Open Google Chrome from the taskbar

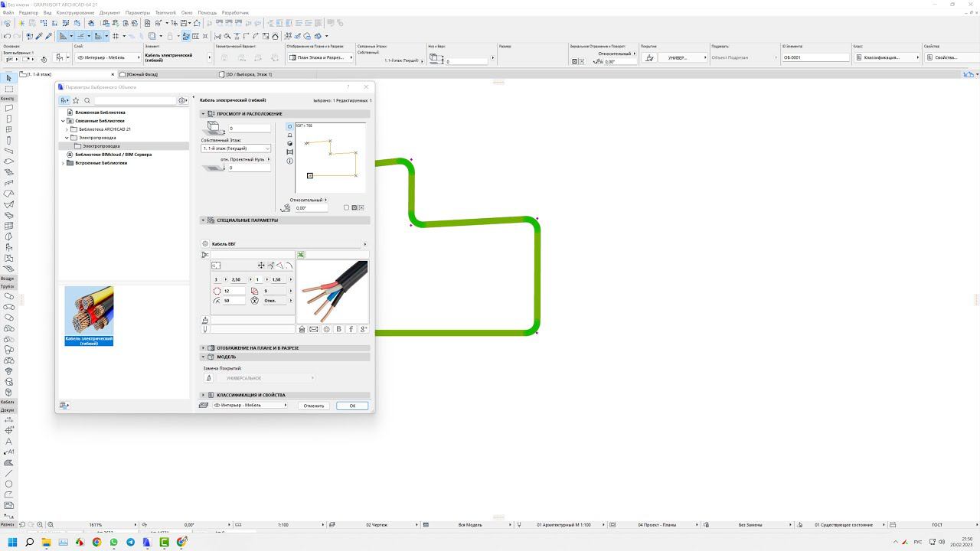pyautogui.click(x=96, y=542)
